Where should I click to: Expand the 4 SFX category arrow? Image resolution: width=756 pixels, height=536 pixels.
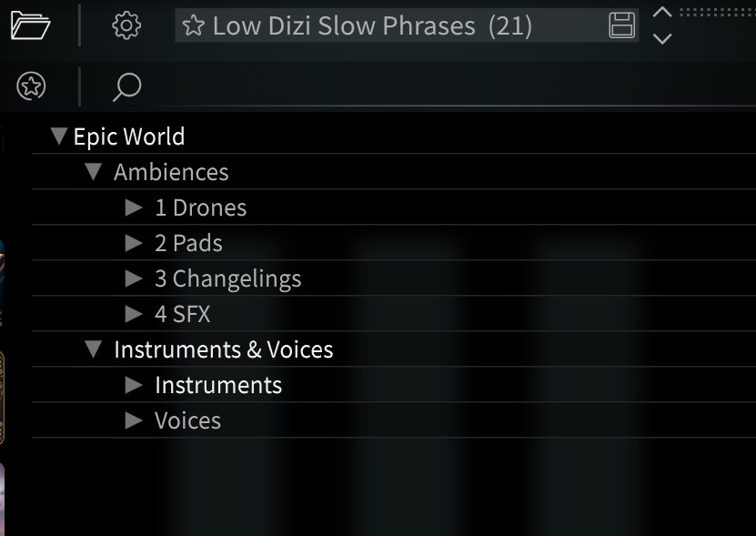pos(134,314)
